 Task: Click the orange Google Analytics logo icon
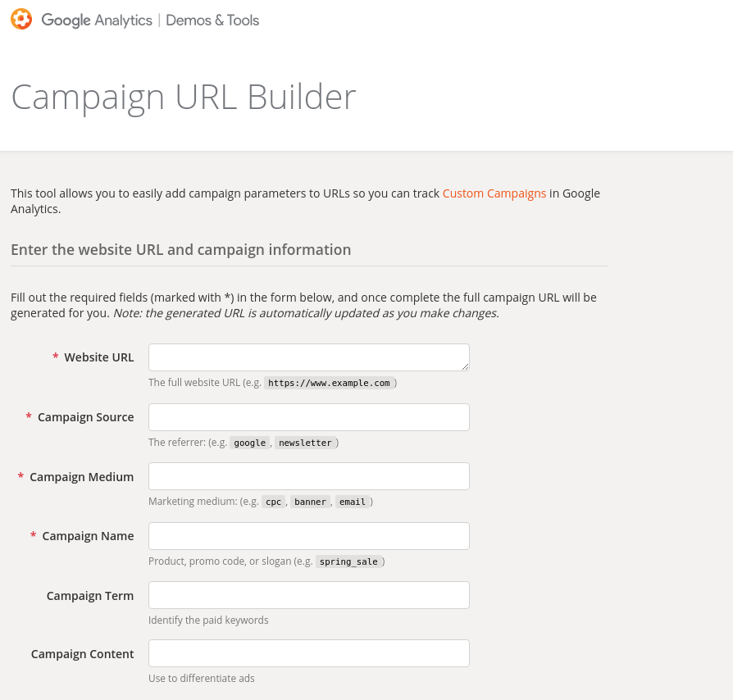pyautogui.click(x=21, y=19)
